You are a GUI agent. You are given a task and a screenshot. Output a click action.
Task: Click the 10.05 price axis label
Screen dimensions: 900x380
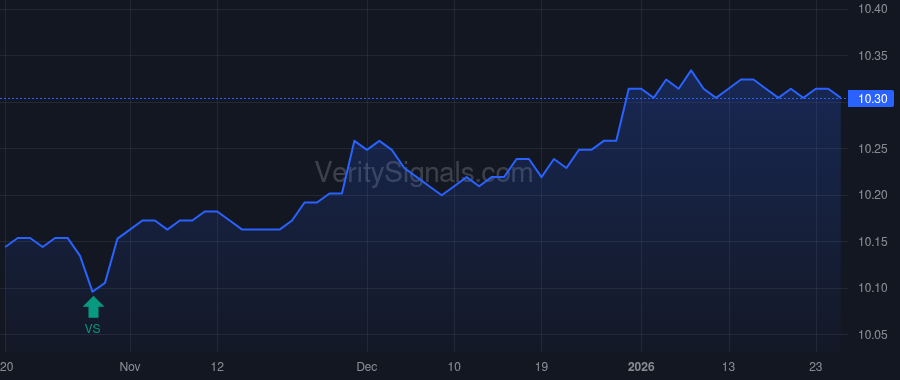click(x=872, y=335)
